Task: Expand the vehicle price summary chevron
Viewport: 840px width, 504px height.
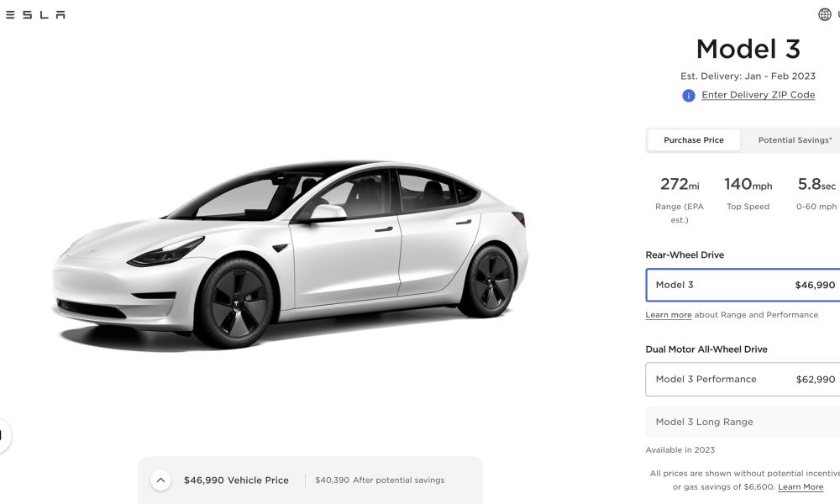Action: [160, 480]
